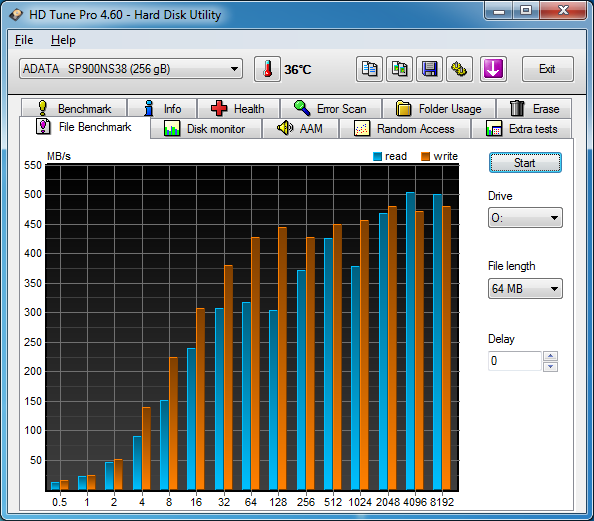Open the Health tab
Image resolution: width=594 pixels, height=521 pixels.
238,109
